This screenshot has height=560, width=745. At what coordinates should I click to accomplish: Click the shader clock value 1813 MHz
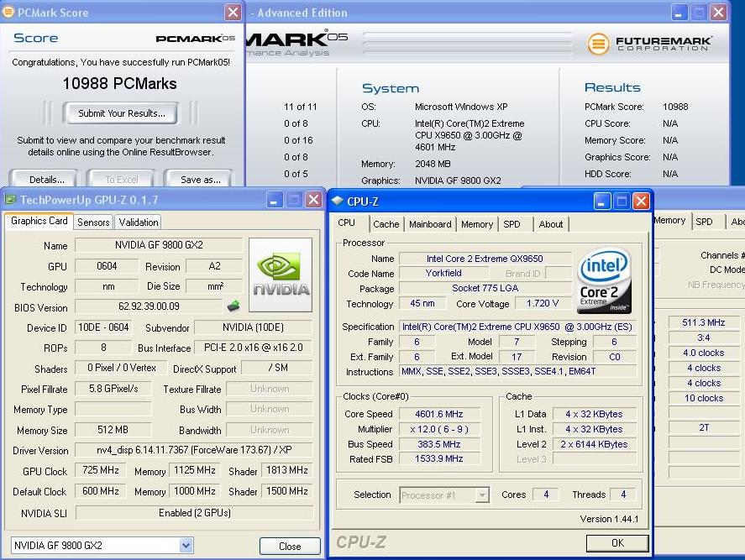click(x=287, y=470)
